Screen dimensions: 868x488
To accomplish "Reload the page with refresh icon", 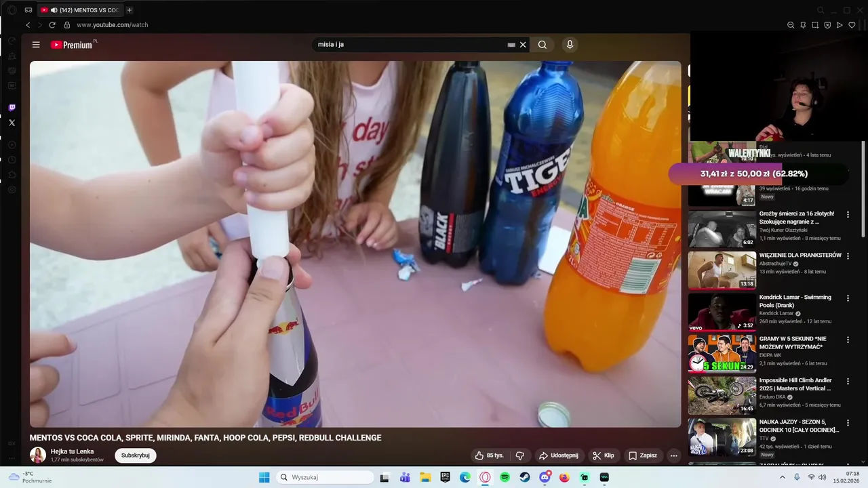I will (52, 25).
